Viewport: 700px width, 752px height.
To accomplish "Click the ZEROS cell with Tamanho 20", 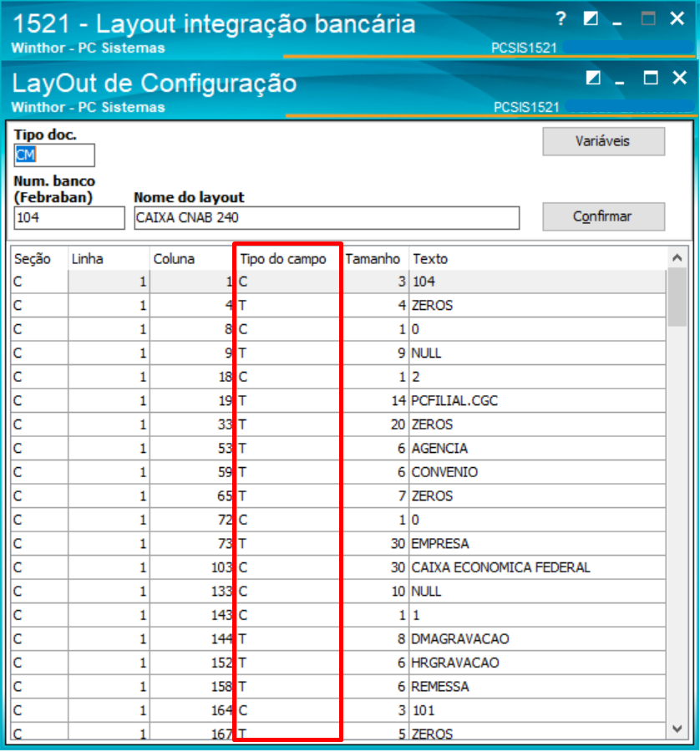I will click(537, 425).
